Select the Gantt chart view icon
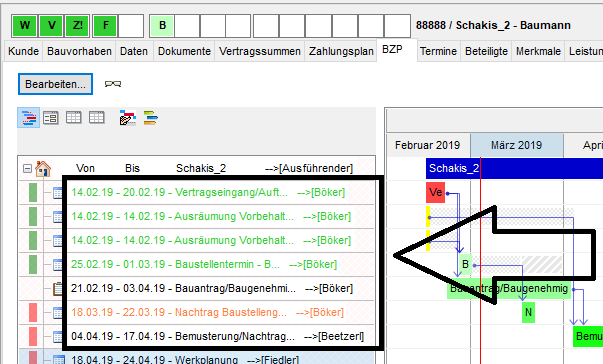 tap(29, 118)
